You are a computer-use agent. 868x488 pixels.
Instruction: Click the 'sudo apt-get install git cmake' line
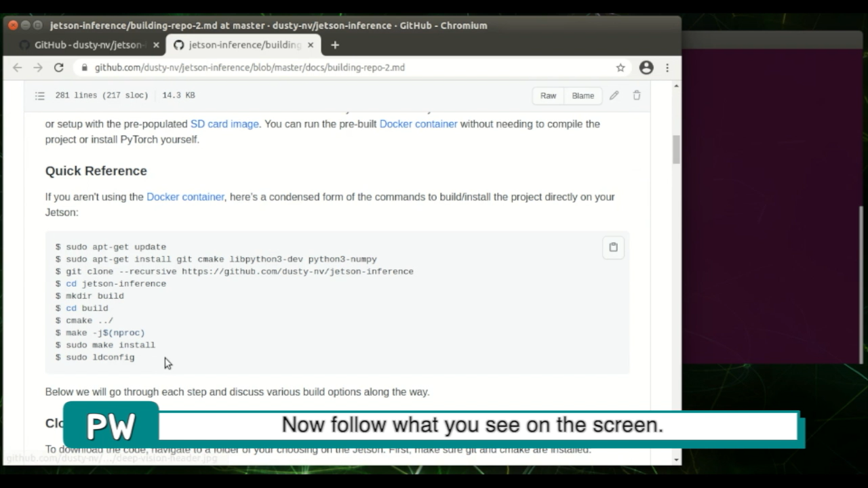pyautogui.click(x=216, y=259)
